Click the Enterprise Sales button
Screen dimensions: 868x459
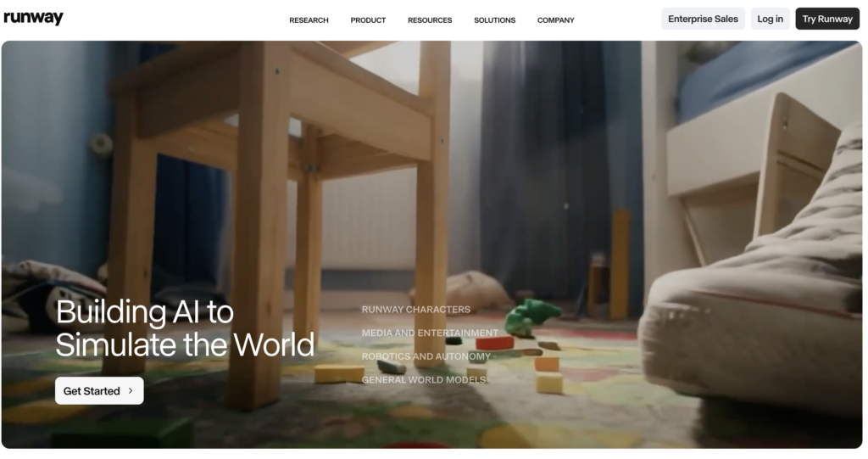tap(703, 19)
